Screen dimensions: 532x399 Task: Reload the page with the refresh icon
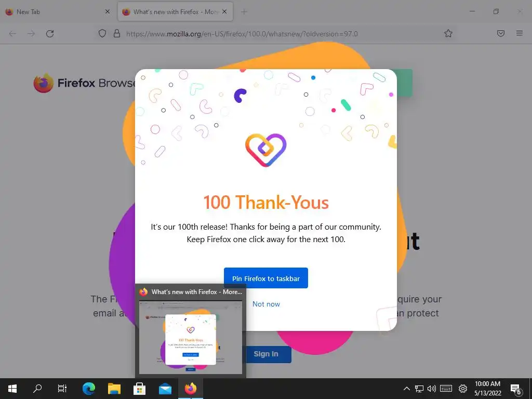(x=50, y=34)
